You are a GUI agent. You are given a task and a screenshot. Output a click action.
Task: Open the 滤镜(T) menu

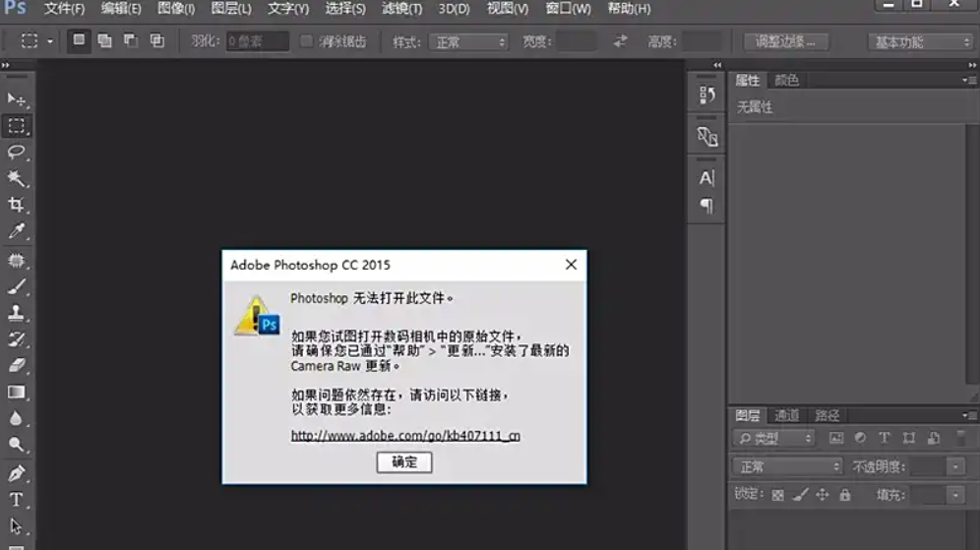point(401,9)
